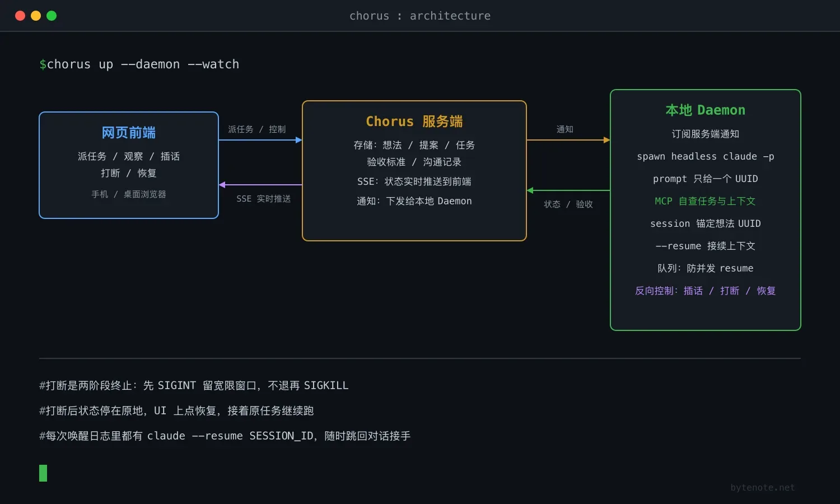840x504 pixels.
Task: Click the line 'prompt 只给一个 UUID'
Action: 706,179
